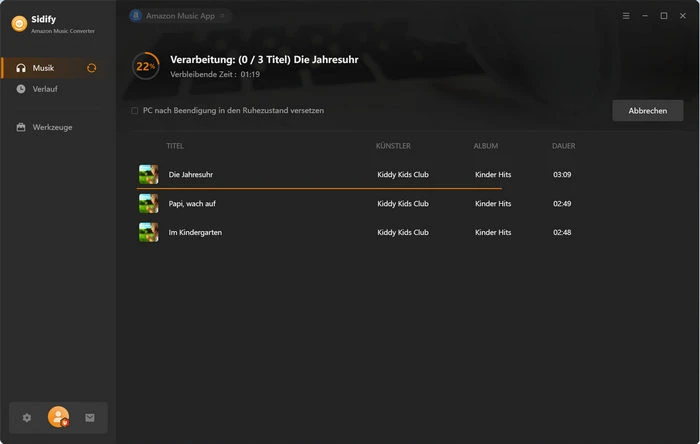Click the headphones icon beside Musik

pos(21,68)
